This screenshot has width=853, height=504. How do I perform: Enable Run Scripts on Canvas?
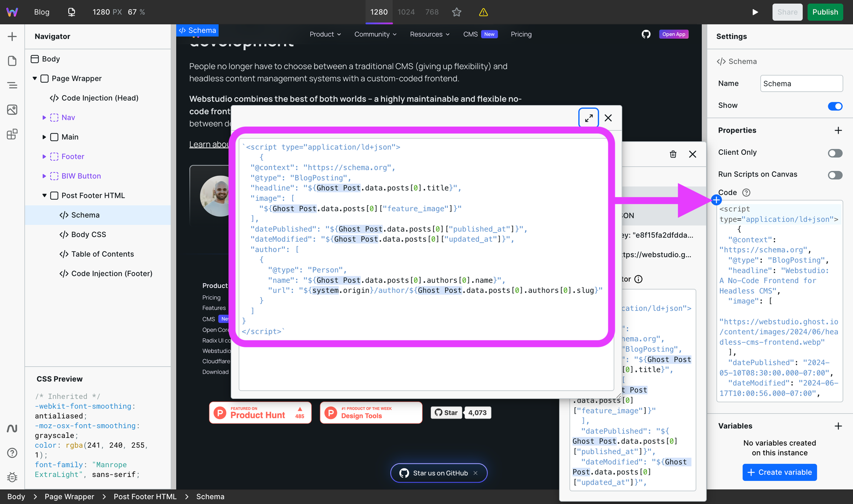click(835, 175)
